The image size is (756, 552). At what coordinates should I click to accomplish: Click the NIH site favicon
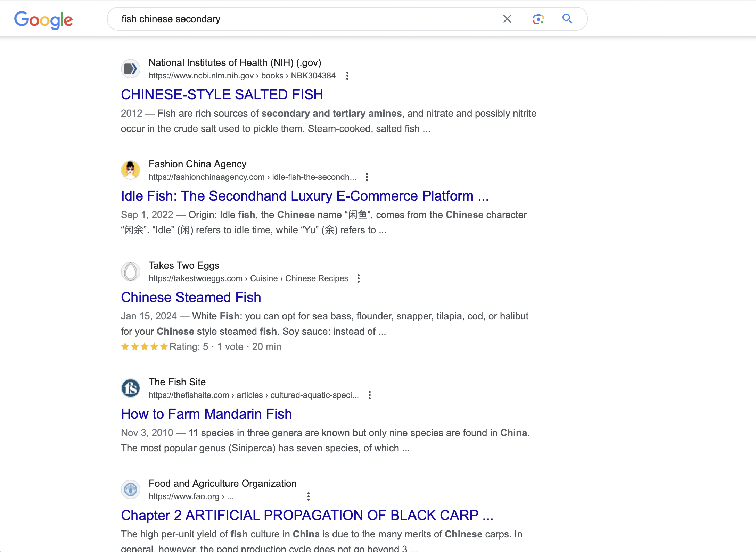[131, 69]
